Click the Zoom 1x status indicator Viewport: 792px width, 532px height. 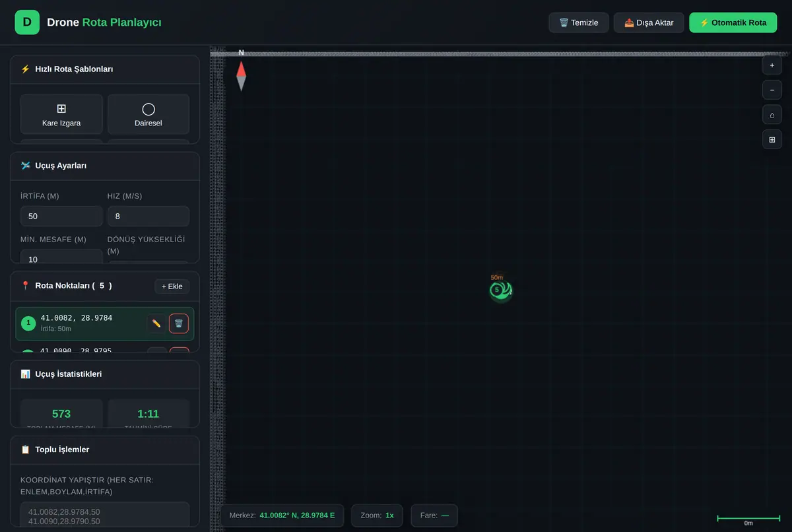click(x=377, y=515)
